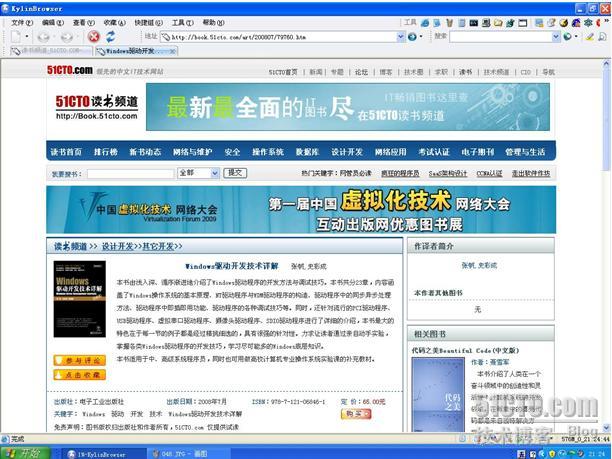Click the 代码之美Beautiful Code related book title
The image size is (612, 459).
pyautogui.click(x=465, y=350)
